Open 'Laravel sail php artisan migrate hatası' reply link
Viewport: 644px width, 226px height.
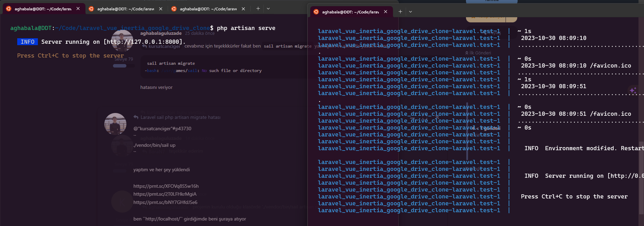180,117
